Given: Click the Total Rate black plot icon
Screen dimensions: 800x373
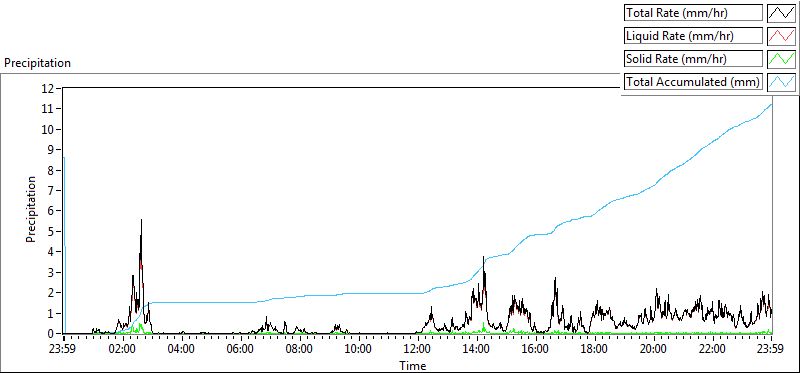Looking at the screenshot, I should tap(782, 13).
